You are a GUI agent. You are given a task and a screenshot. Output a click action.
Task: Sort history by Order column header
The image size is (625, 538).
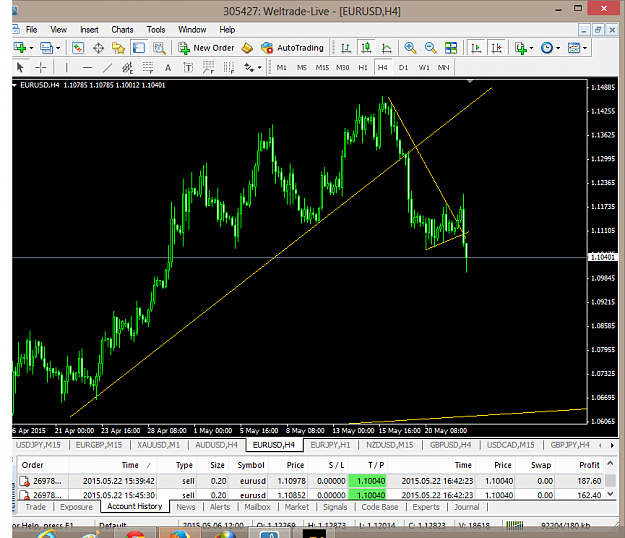[43, 465]
